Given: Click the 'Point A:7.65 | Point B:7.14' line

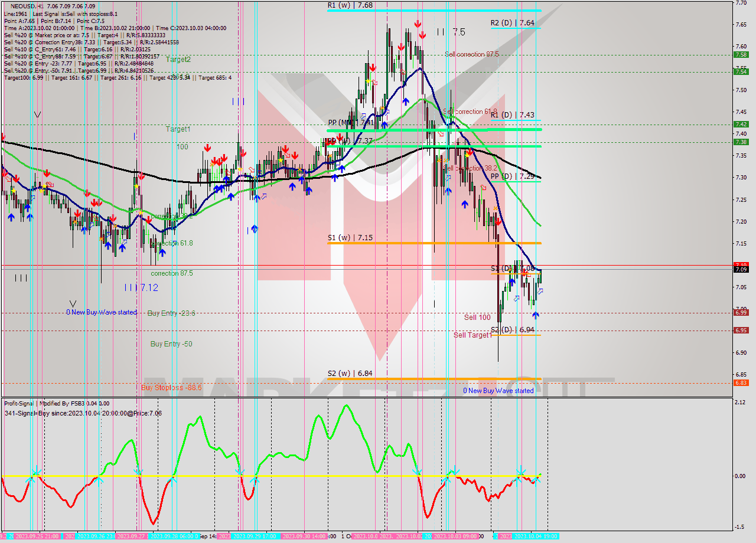Looking at the screenshot, I should pyautogui.click(x=55, y=20).
